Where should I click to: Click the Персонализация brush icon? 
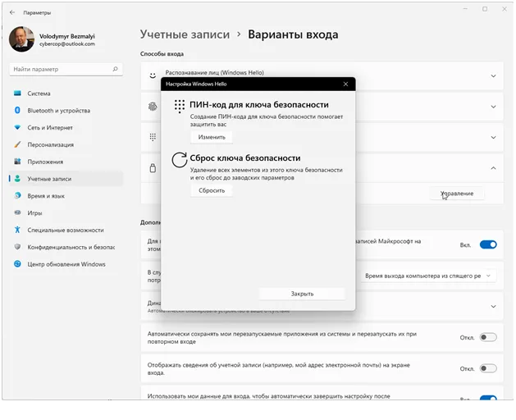point(17,144)
